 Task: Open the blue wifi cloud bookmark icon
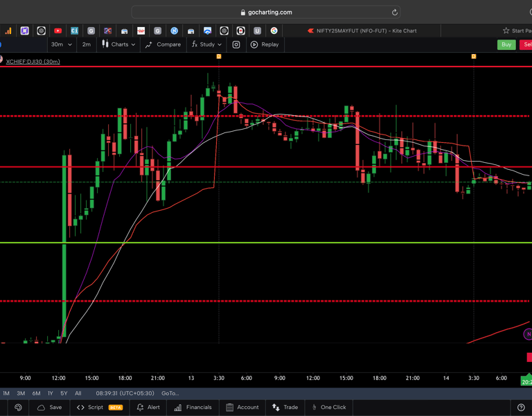(207, 31)
